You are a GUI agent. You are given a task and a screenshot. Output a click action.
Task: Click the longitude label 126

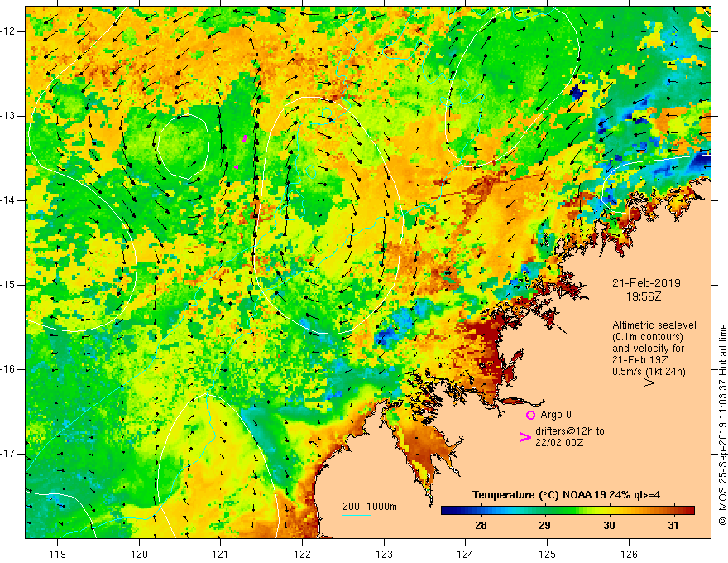629,554
